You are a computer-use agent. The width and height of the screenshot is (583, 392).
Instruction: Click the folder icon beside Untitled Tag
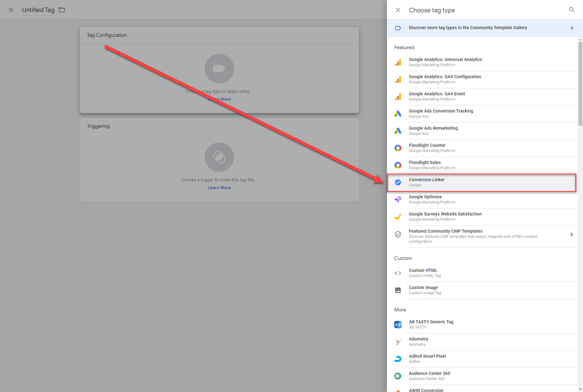click(62, 10)
